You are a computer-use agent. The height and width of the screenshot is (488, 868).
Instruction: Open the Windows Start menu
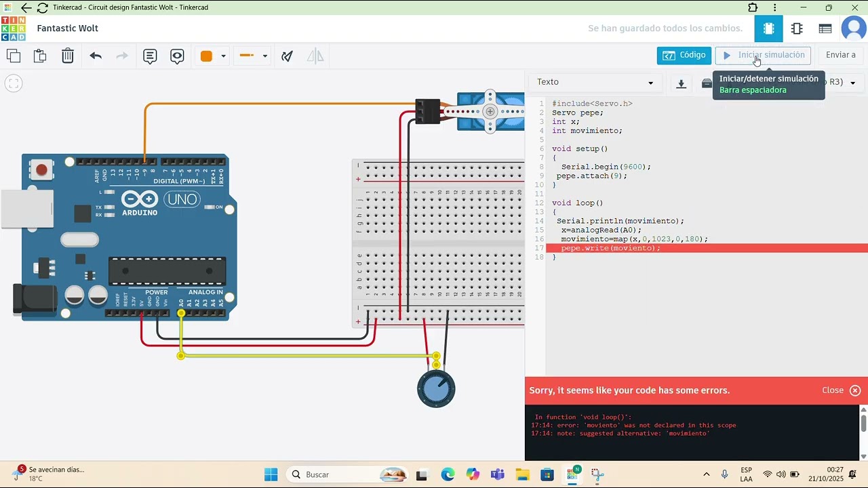[271, 474]
